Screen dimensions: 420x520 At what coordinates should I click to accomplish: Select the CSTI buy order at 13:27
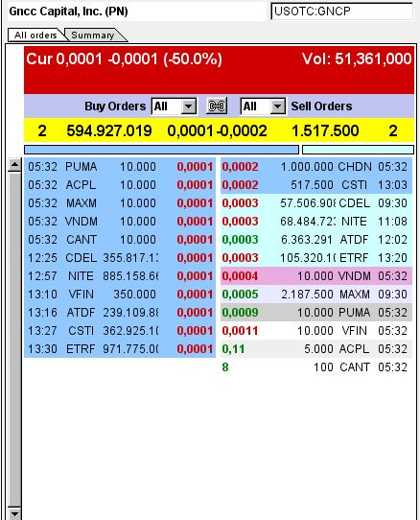(x=120, y=331)
